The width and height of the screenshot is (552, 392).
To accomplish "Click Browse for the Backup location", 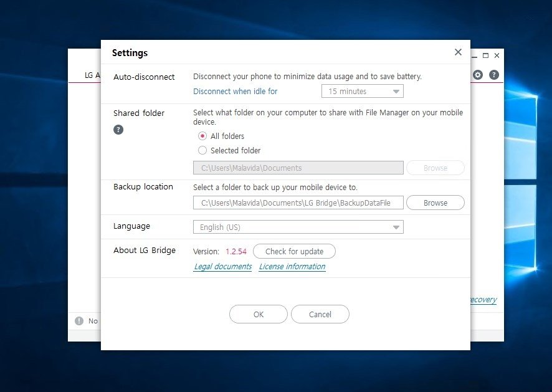I will pos(435,203).
